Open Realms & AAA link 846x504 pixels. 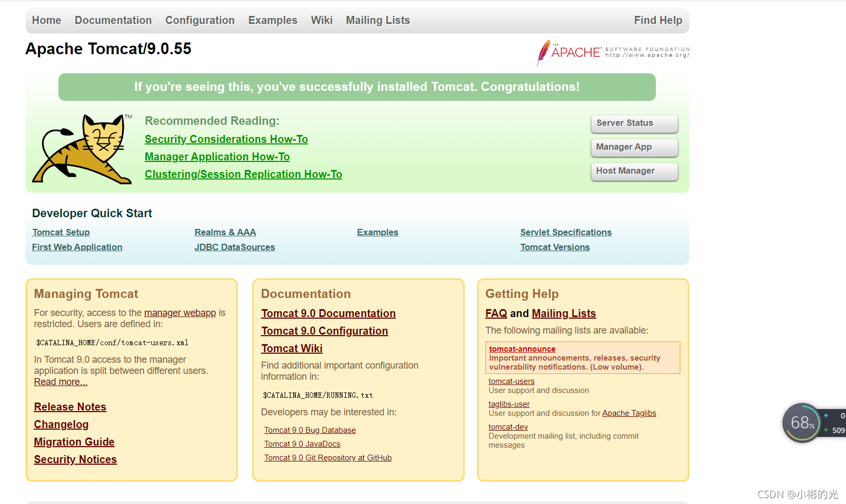click(x=225, y=232)
